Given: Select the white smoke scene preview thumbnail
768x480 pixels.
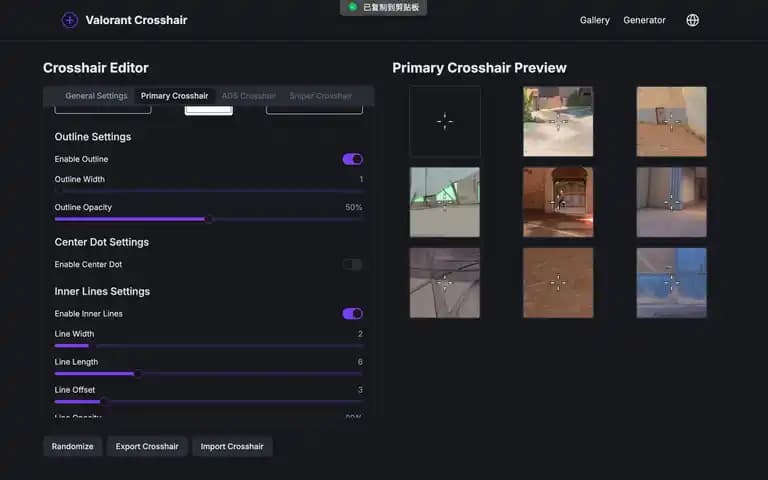Looking at the screenshot, I should 558,121.
